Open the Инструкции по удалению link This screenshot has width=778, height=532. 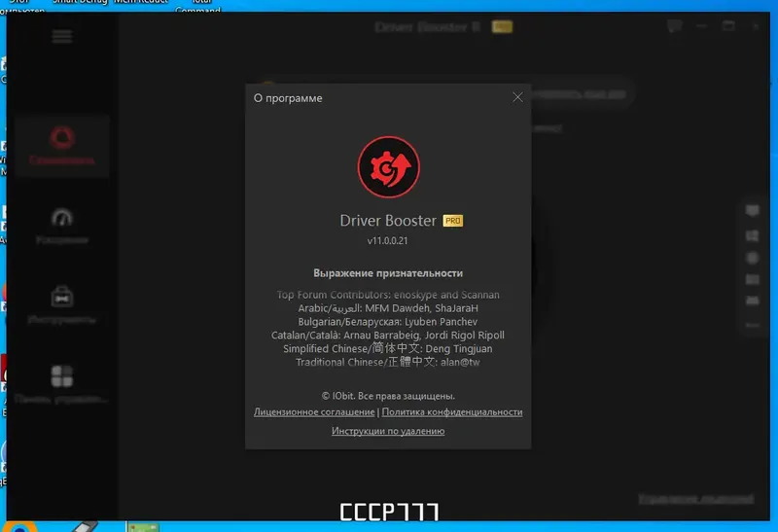tap(388, 431)
